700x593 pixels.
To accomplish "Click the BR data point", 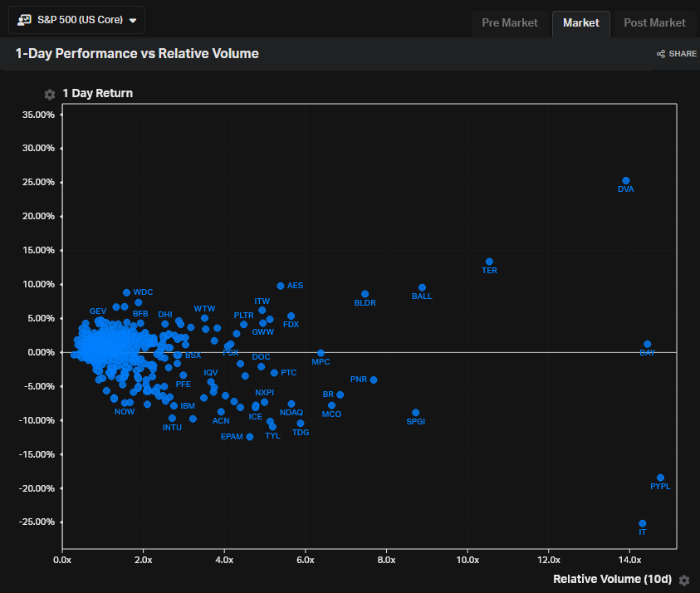I will pos(340,395).
